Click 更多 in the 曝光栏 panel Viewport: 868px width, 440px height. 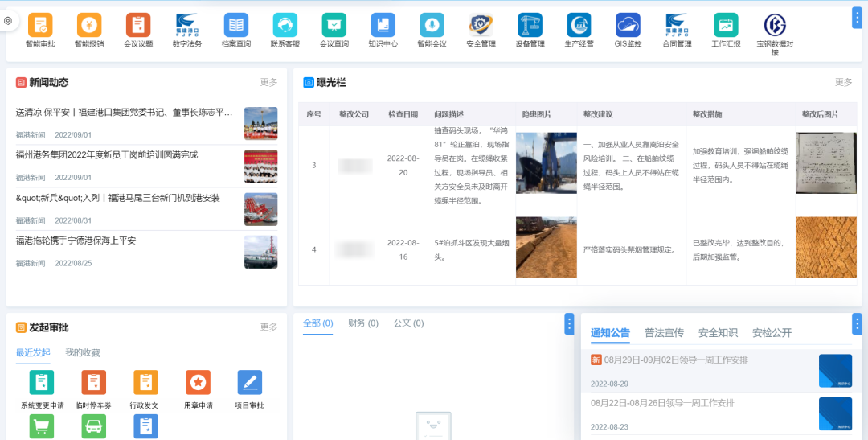tap(844, 83)
